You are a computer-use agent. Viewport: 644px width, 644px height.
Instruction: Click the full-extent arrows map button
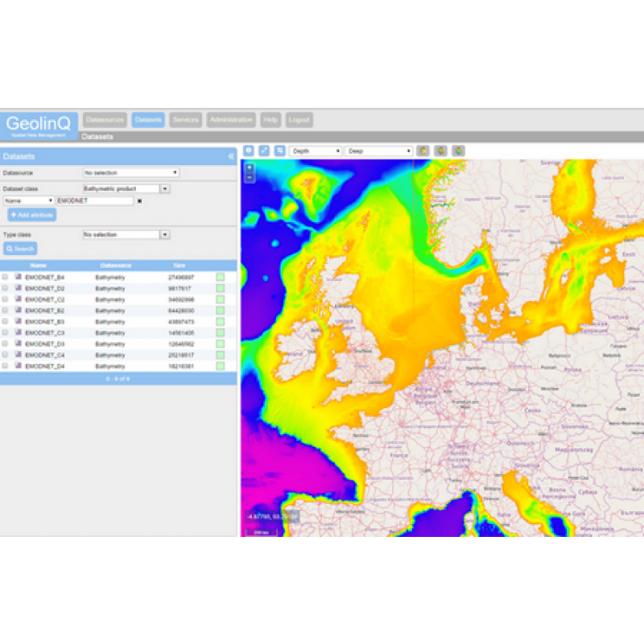[264, 151]
